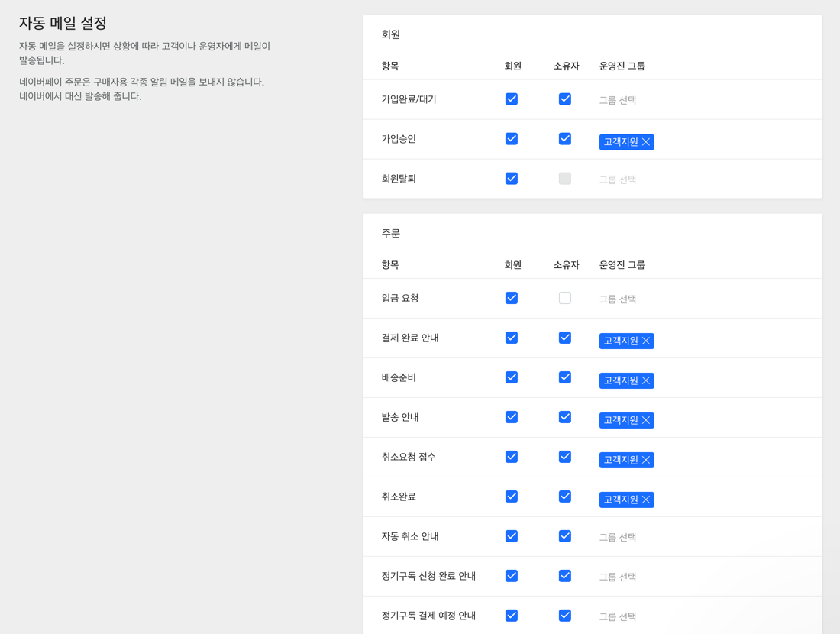This screenshot has width=840, height=634.
Task: Delete 고객지원 tag from 배송준비 row
Action: point(646,380)
